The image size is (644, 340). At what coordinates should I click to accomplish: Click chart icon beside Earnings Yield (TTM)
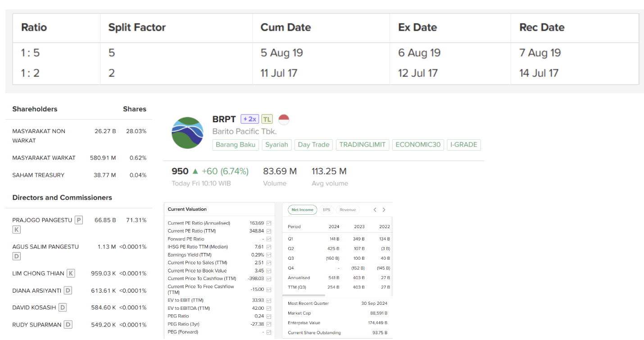coord(269,255)
